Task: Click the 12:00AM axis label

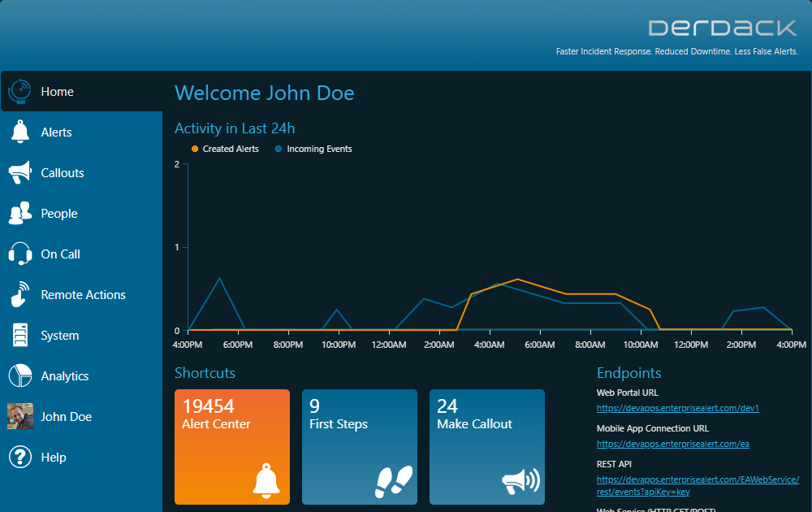Action: click(x=388, y=345)
